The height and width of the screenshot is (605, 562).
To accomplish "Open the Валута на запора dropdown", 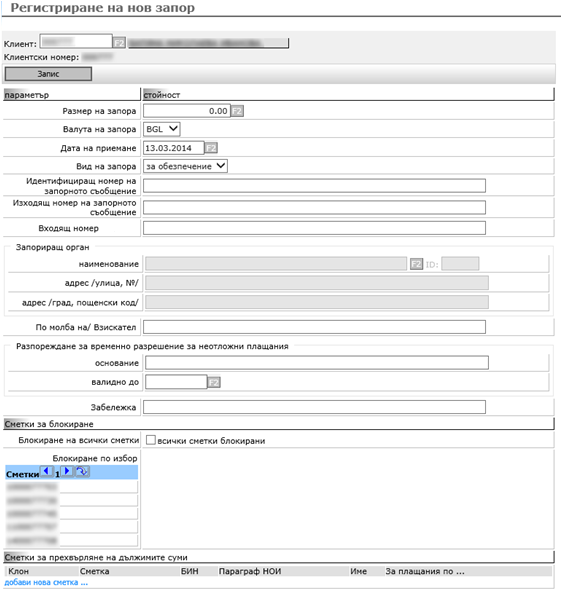I will tap(162, 129).
